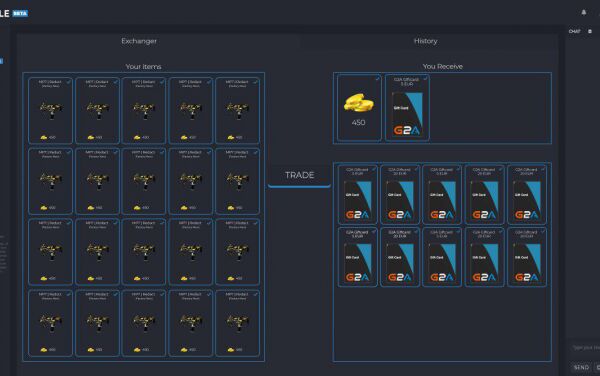Toggle checkmark on second MP7 card, second row
Image resolution: width=600 pixels, height=376 pixels.
tap(115, 152)
